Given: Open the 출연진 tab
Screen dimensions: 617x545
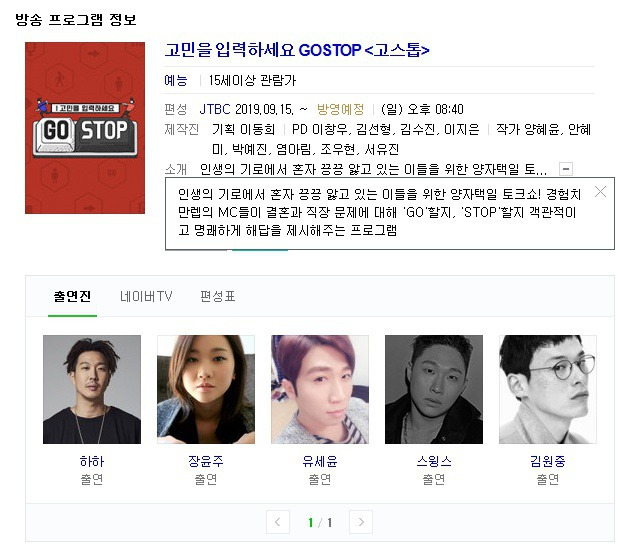Looking at the screenshot, I should tap(72, 296).
